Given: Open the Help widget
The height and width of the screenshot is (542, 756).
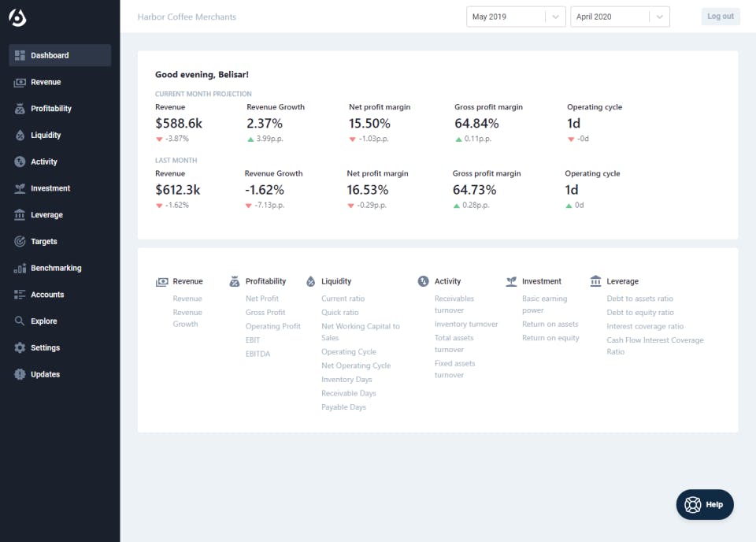Looking at the screenshot, I should [705, 505].
